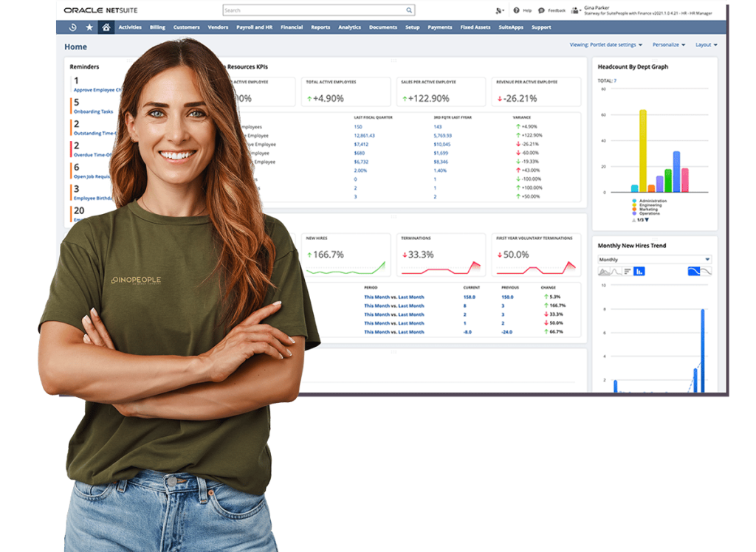Toggle the blue wave chart style option
756x552 pixels.
pyautogui.click(x=694, y=271)
